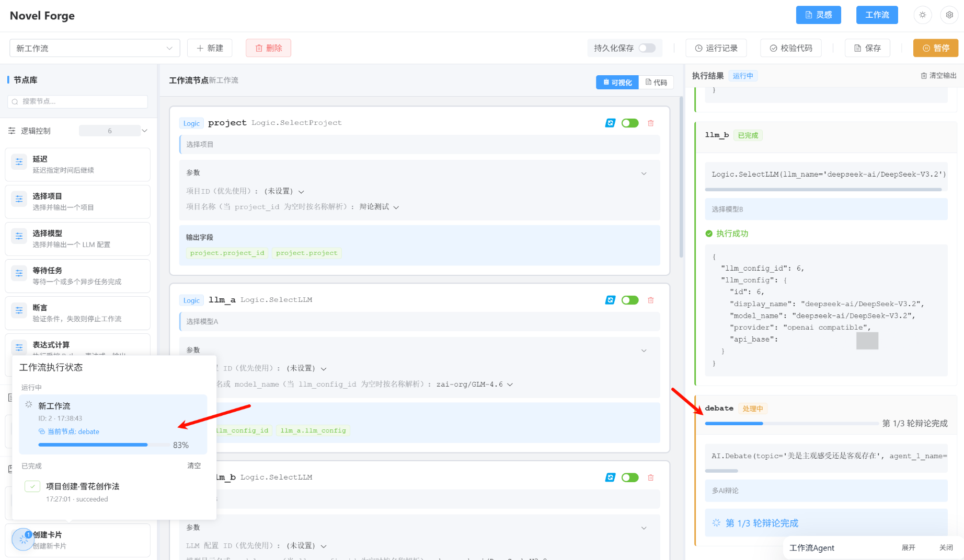Screen dimensions: 964x560
Task: Click refresh icon on llm_a node
Action: 610,300
